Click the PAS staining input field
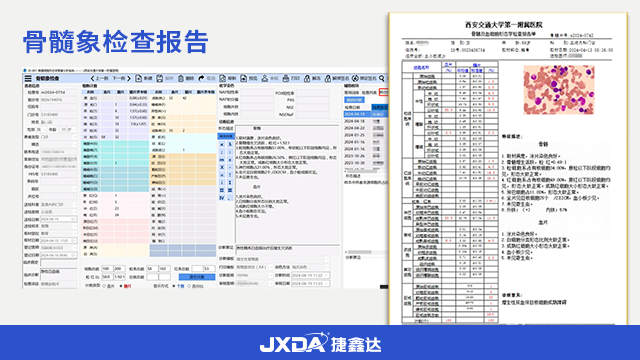 (312, 100)
